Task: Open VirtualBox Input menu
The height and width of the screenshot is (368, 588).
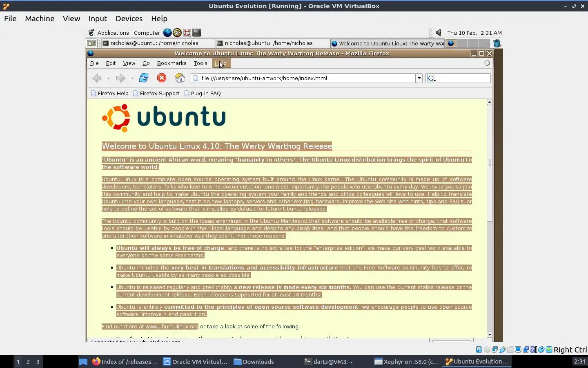Action: coord(98,18)
